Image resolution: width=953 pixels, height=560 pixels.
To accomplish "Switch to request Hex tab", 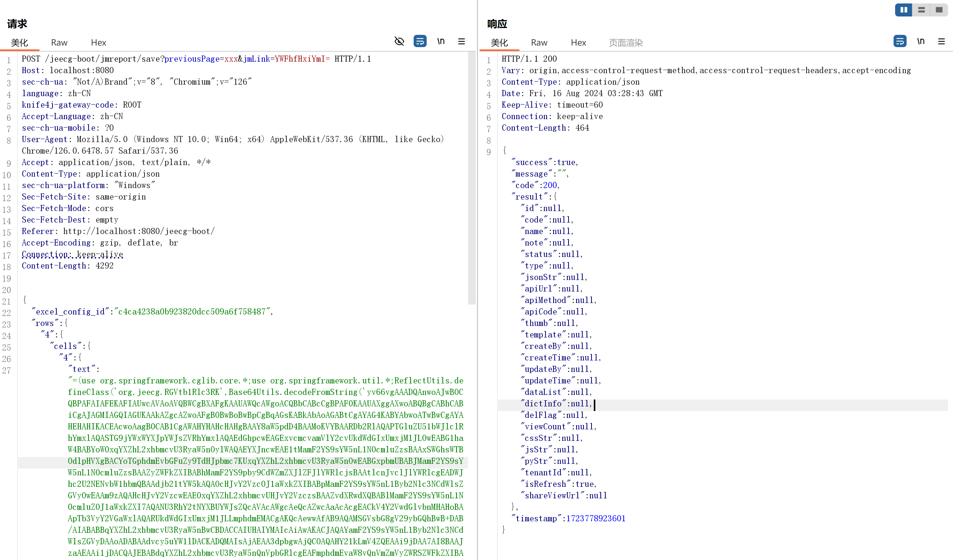I will pos(99,43).
